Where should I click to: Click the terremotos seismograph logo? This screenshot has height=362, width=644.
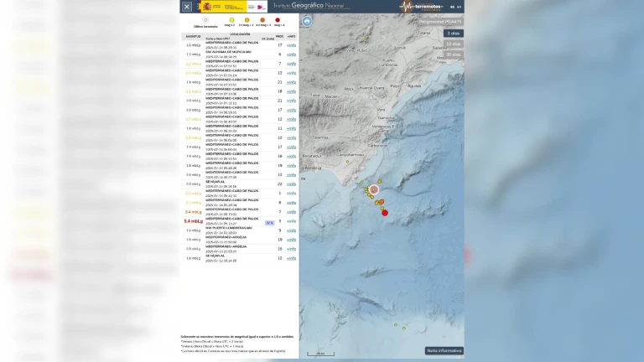[x=422, y=7]
